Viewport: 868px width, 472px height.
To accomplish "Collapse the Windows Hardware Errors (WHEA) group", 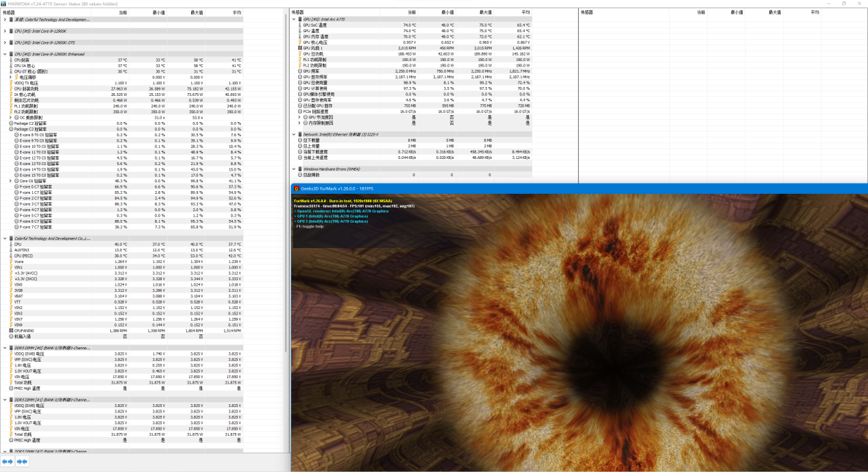I will [294, 169].
